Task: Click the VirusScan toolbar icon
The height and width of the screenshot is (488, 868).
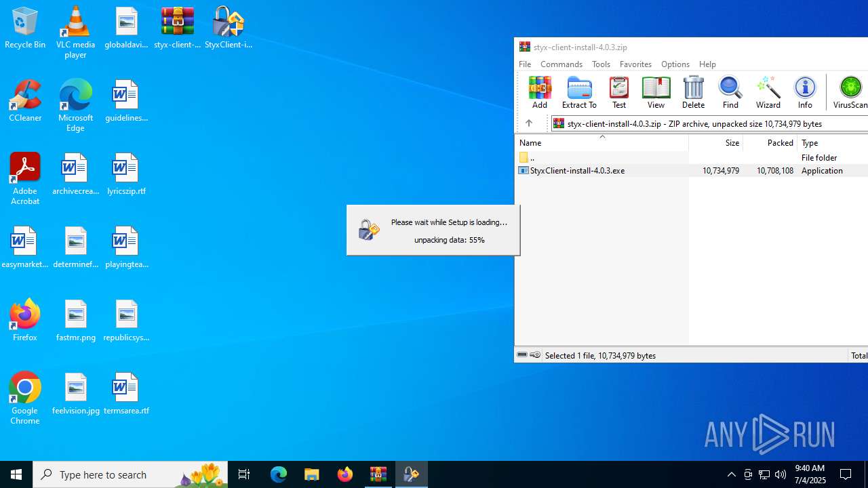Action: tap(850, 92)
